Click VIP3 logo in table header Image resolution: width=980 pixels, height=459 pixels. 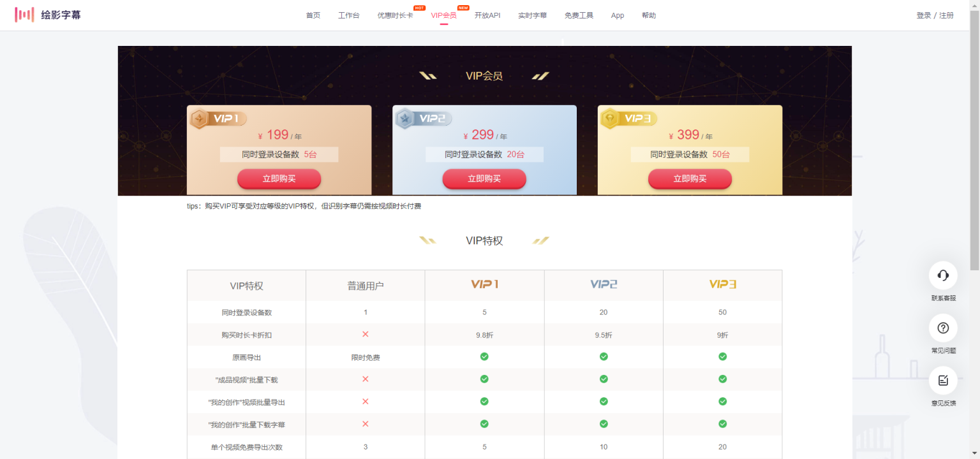(x=722, y=284)
